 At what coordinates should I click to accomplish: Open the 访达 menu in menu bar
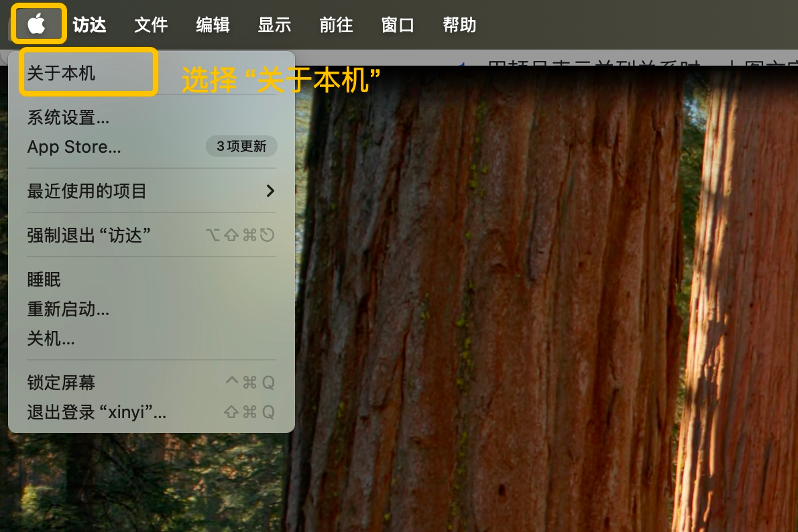click(x=90, y=25)
